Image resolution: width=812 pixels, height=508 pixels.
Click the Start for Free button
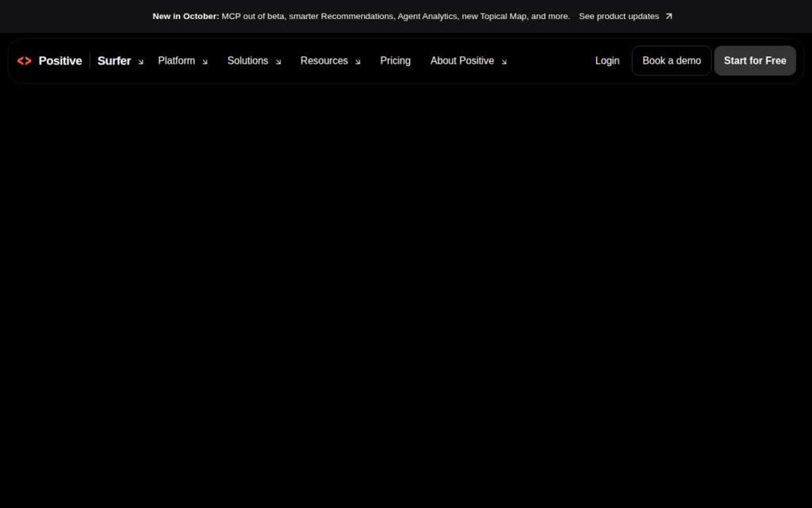[755, 60]
